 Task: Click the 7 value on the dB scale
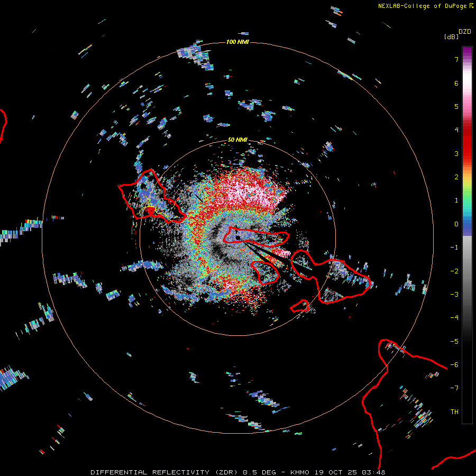point(456,59)
